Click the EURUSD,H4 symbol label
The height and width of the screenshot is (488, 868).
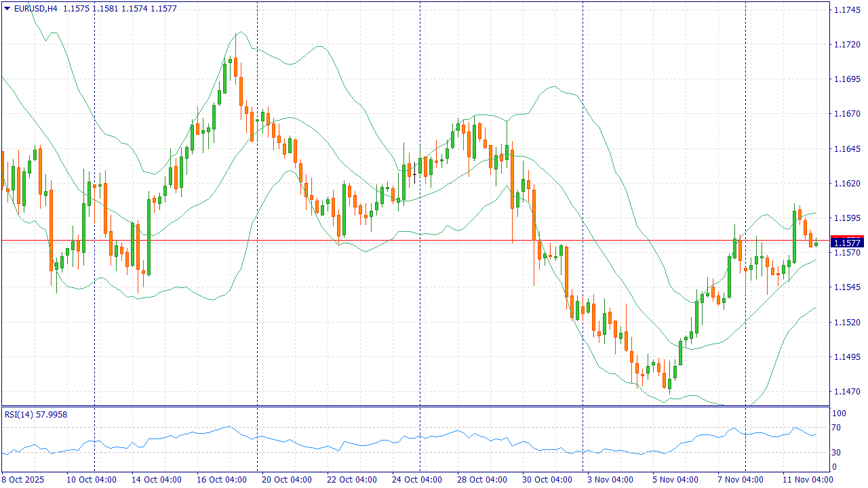pyautogui.click(x=35, y=9)
